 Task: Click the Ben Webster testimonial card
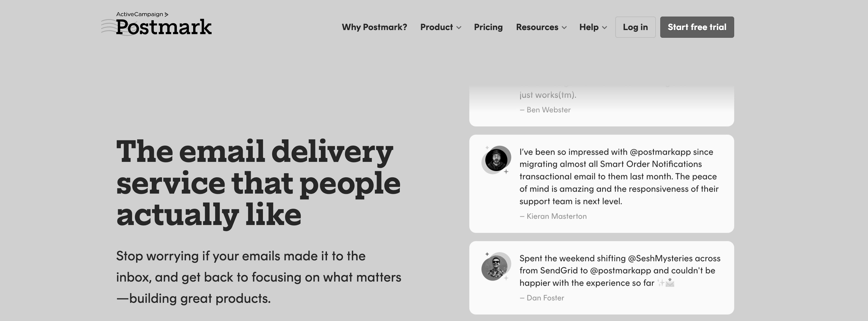pyautogui.click(x=601, y=105)
